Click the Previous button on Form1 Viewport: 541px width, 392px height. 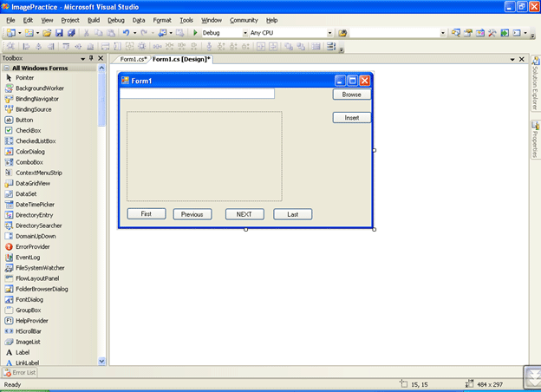pos(192,214)
